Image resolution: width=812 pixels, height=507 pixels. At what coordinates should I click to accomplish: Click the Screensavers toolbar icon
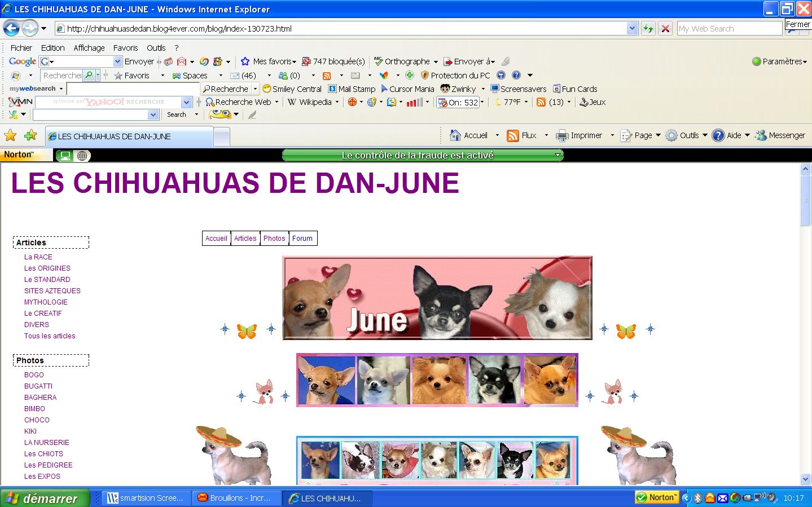tap(495, 89)
